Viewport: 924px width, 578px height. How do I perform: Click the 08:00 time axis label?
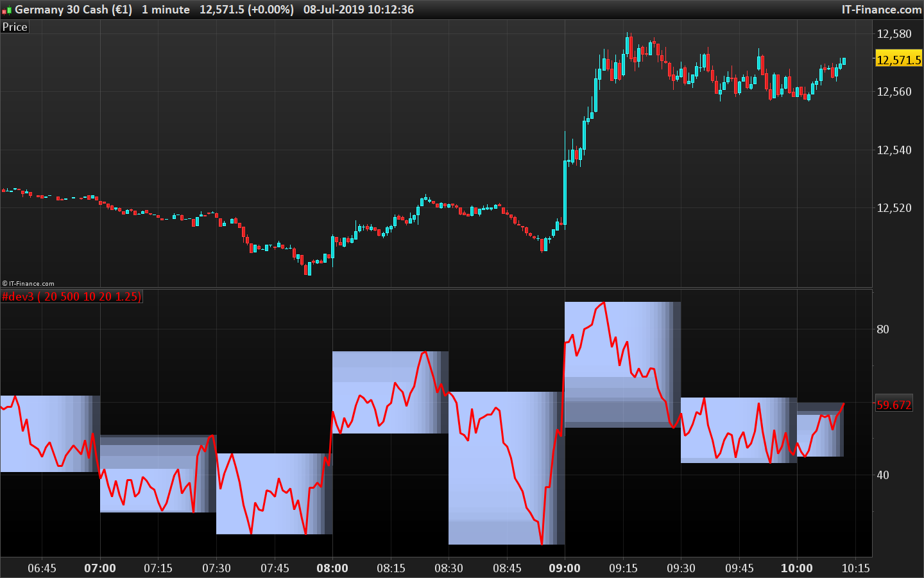pos(332,568)
